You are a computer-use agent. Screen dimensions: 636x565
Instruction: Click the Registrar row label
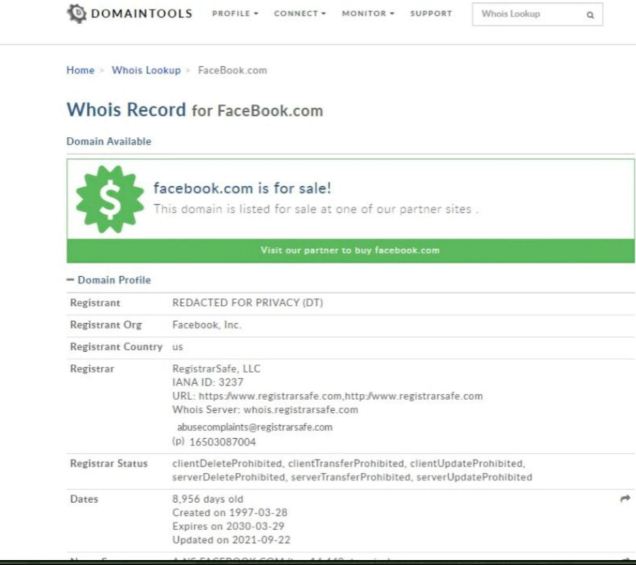click(92, 369)
